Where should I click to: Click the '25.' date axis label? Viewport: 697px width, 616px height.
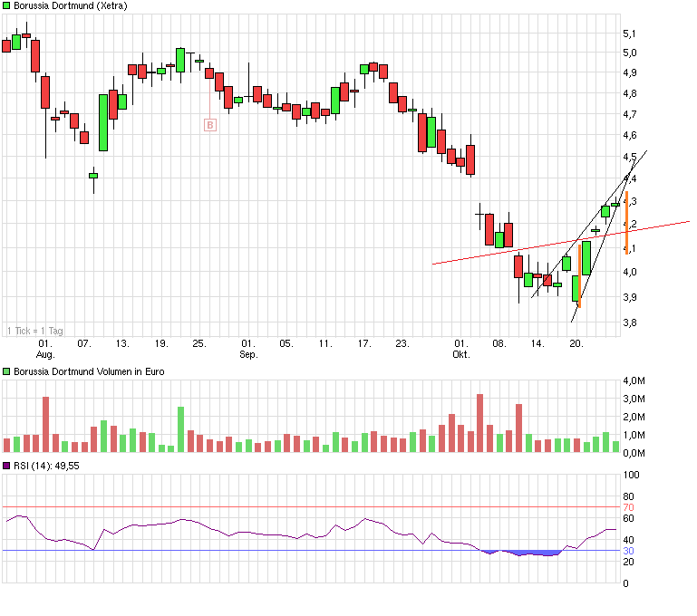click(x=199, y=343)
